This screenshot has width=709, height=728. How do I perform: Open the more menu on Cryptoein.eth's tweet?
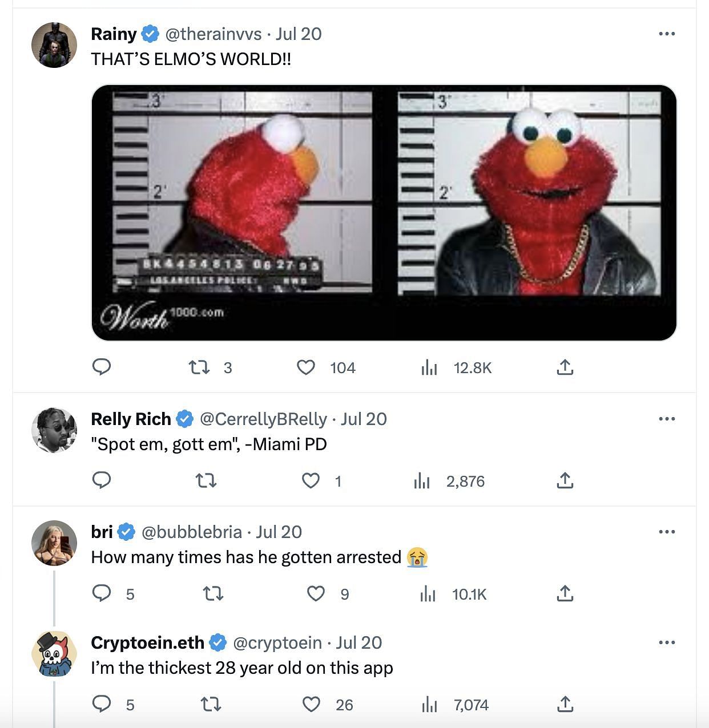667,642
